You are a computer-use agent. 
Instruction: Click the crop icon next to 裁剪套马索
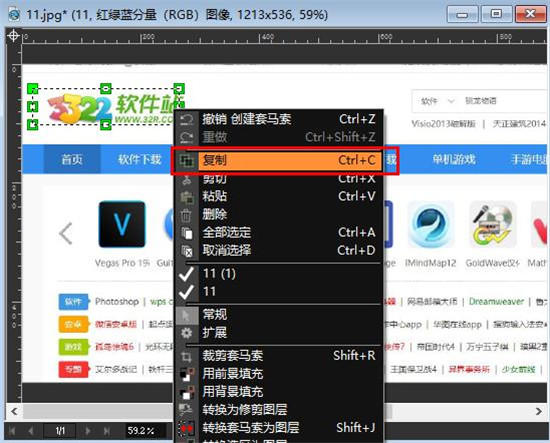pos(186,357)
